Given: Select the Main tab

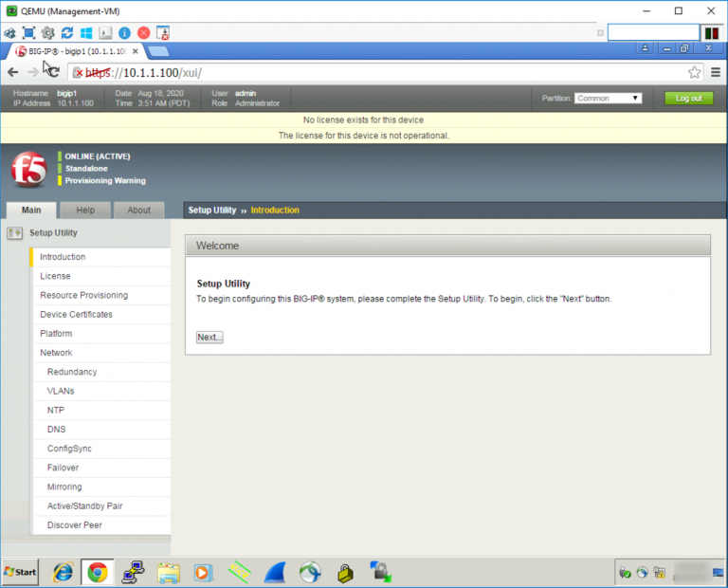Looking at the screenshot, I should [x=31, y=210].
